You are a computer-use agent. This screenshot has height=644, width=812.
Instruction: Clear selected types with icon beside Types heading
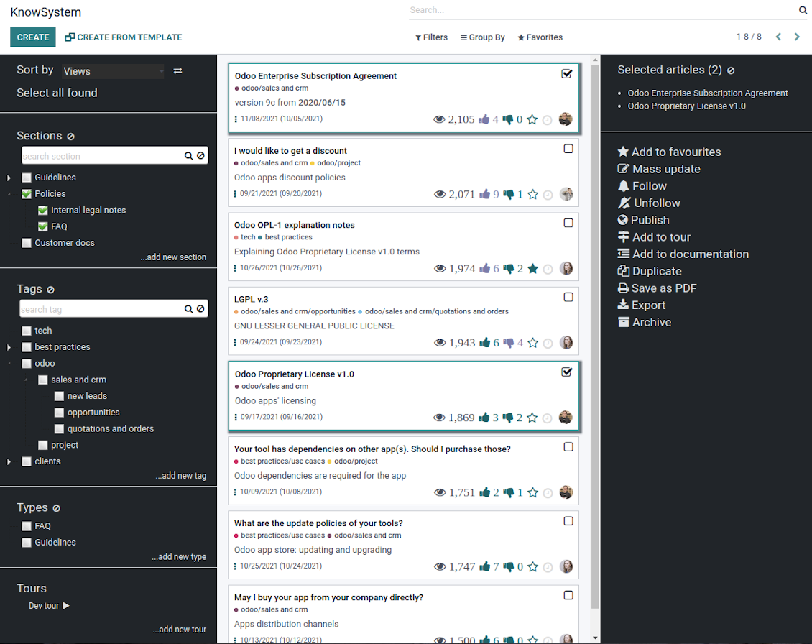click(57, 508)
